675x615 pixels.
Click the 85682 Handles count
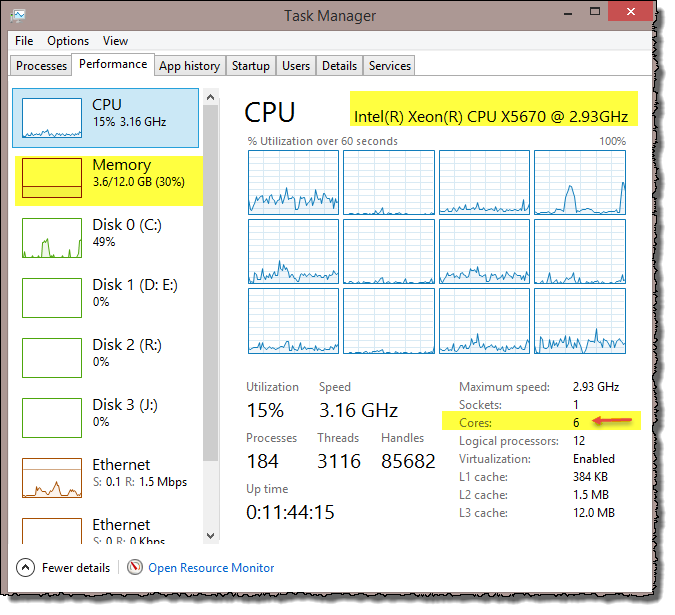(408, 461)
